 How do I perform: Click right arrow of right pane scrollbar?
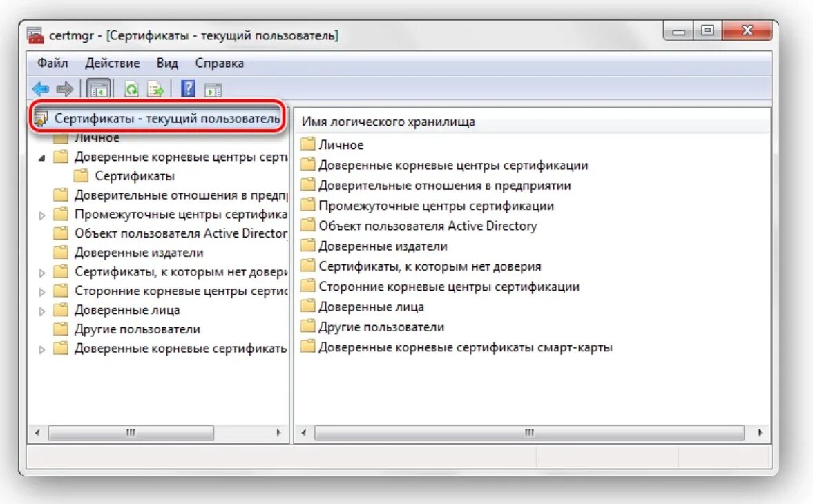coord(760,432)
